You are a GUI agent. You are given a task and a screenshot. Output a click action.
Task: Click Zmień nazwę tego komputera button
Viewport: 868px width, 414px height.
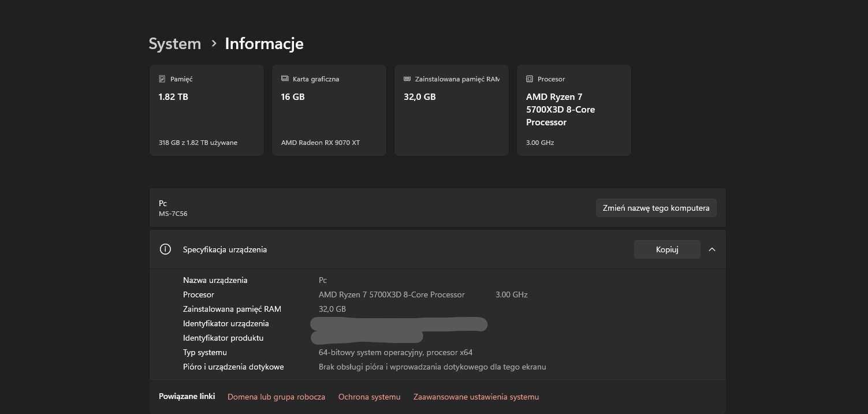tap(656, 208)
